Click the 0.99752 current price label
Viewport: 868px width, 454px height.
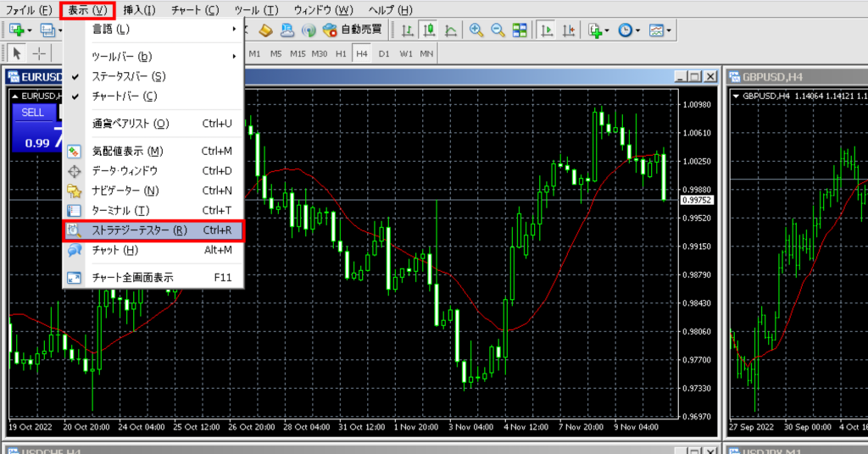(697, 200)
